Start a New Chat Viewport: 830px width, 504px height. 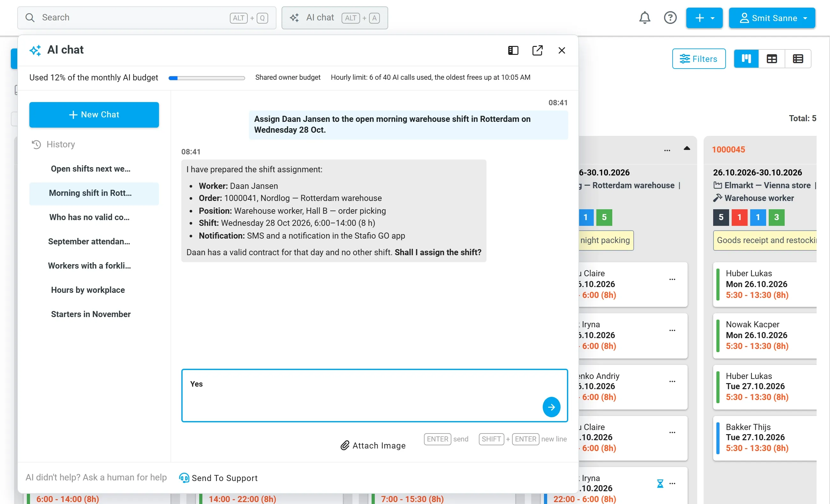point(94,115)
